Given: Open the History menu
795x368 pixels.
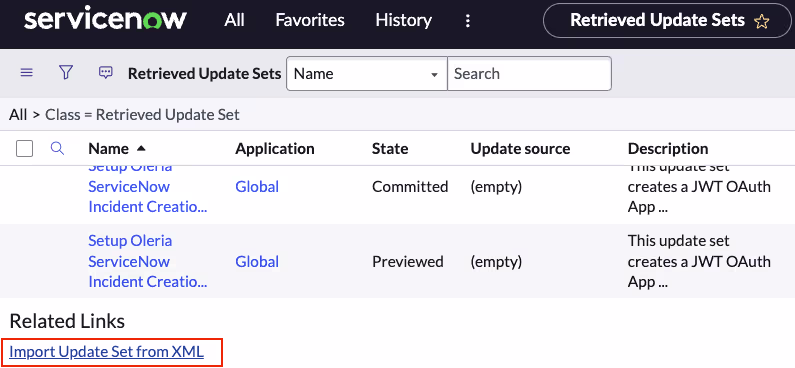Looking at the screenshot, I should [404, 20].
